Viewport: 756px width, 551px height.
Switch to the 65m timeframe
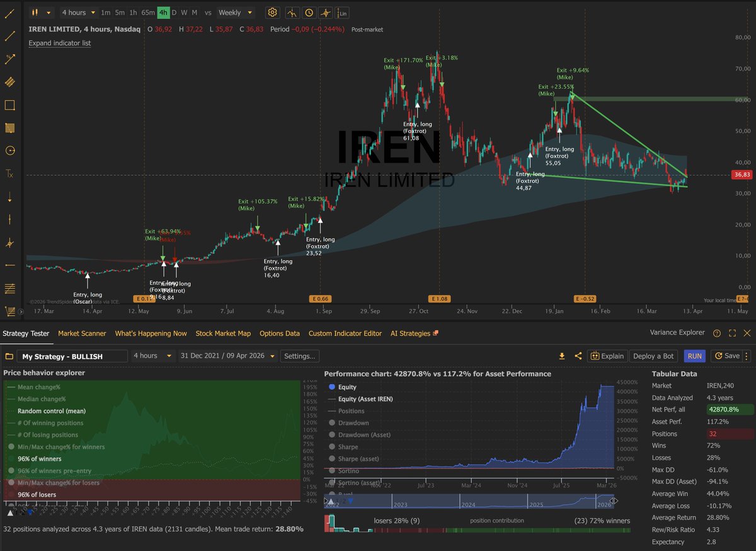(148, 13)
